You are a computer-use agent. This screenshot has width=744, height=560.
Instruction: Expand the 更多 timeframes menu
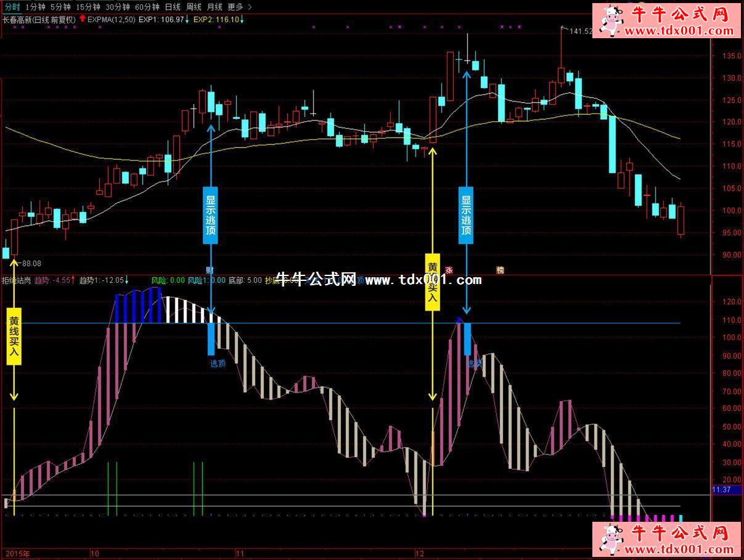coord(235,7)
